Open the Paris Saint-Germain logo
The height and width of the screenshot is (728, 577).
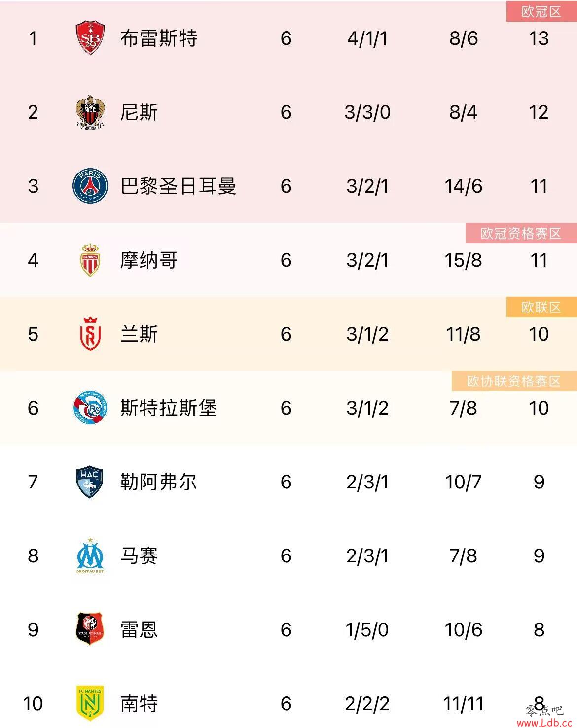coord(90,186)
